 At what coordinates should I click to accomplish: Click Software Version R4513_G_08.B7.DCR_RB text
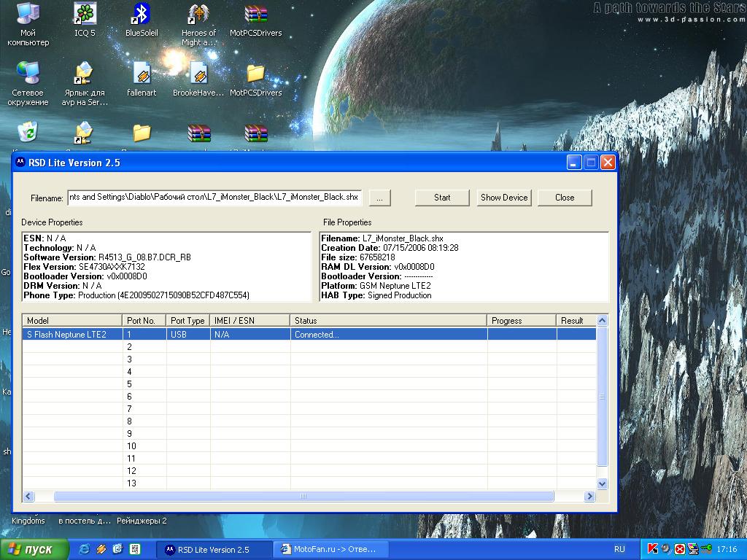107,257
